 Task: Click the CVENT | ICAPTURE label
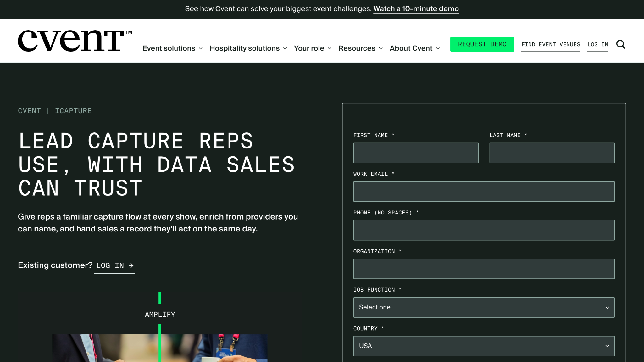click(x=55, y=111)
